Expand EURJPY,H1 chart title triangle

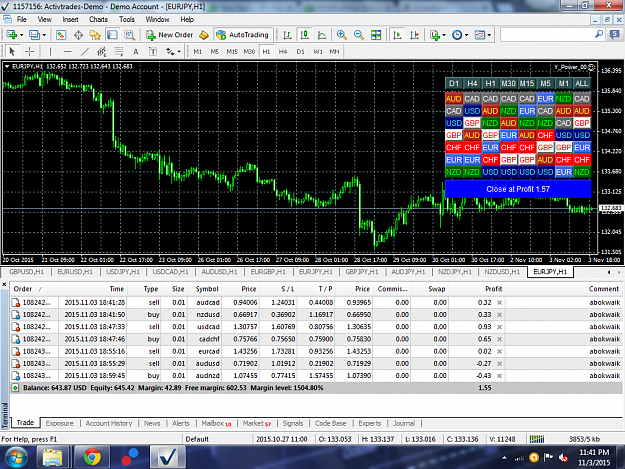tap(7, 67)
